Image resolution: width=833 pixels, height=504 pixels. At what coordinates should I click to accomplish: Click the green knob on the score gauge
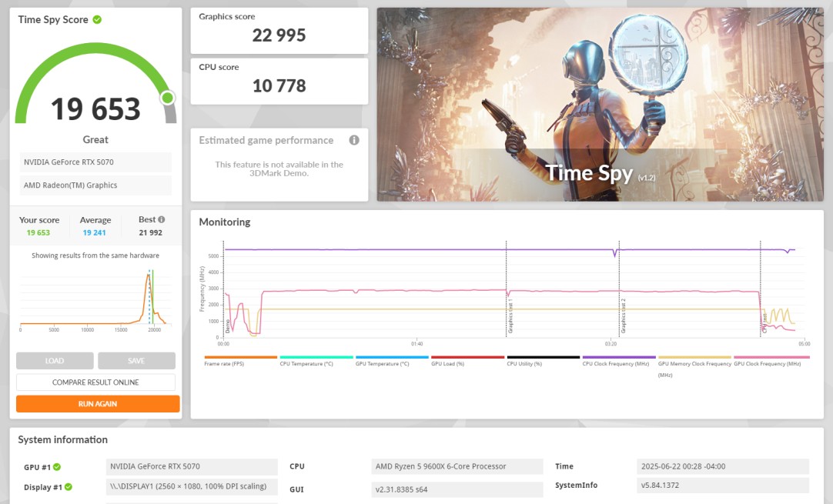coord(167,98)
